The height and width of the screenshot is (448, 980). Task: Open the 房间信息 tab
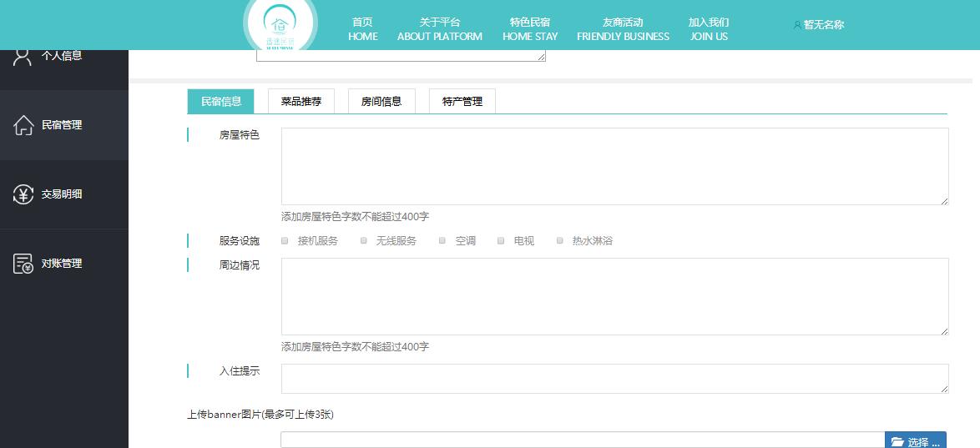(381, 102)
